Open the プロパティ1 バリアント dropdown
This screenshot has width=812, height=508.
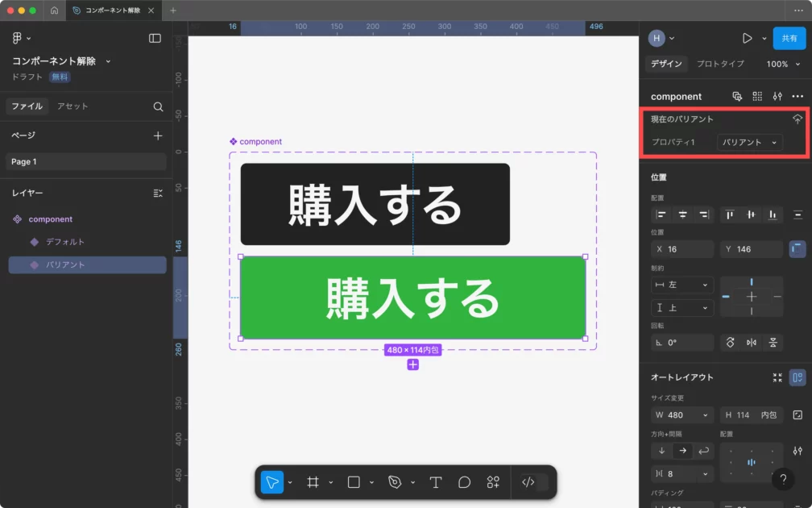749,143
